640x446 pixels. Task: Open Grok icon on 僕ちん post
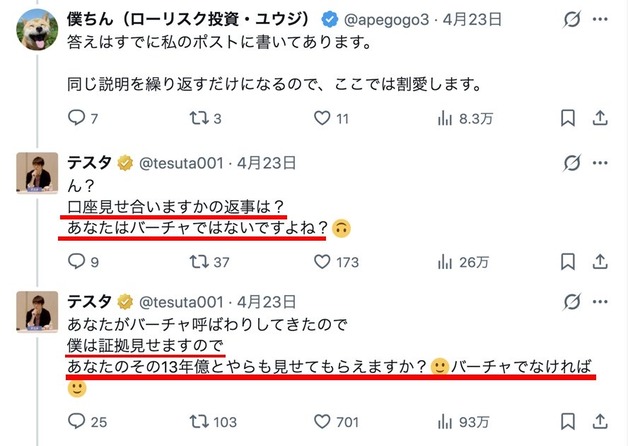(574, 19)
